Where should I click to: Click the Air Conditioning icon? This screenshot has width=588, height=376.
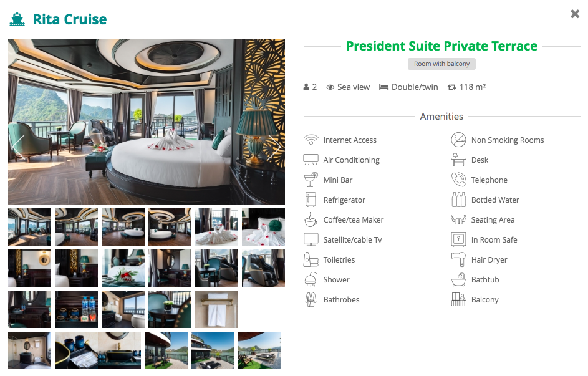(x=311, y=160)
